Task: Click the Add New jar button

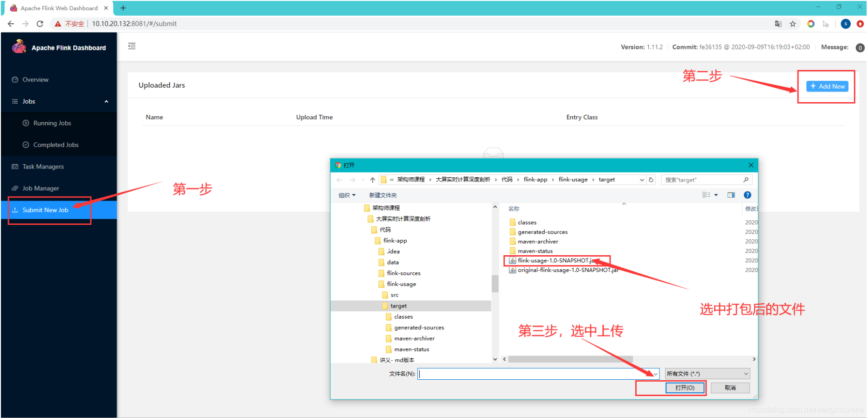Action: [827, 86]
